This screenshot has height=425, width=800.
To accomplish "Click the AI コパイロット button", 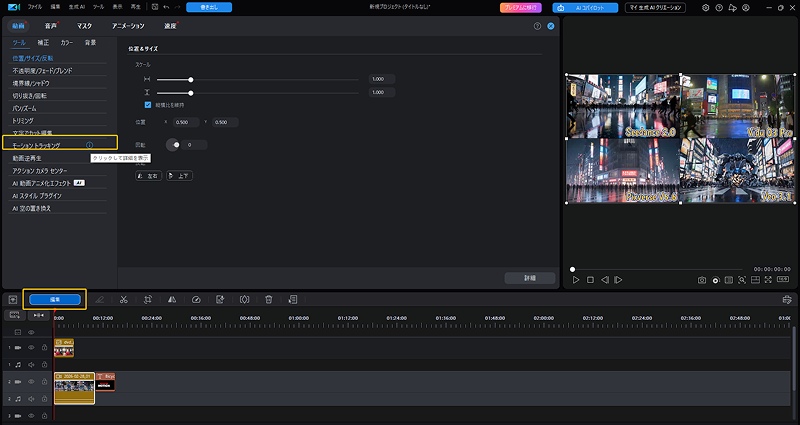I will coord(585,8).
